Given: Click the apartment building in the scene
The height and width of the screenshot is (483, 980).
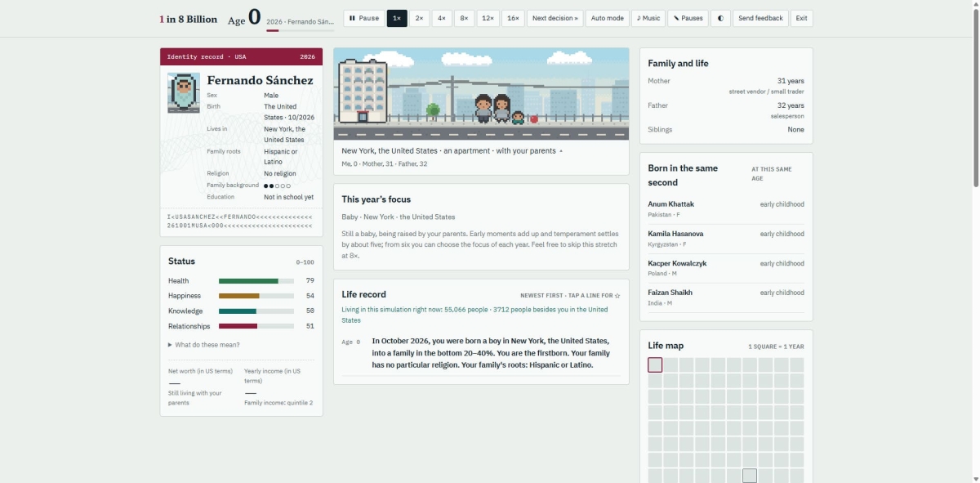Looking at the screenshot, I should (x=363, y=91).
